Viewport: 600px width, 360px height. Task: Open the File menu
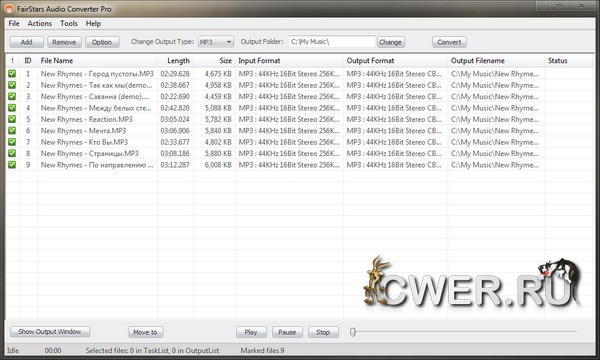coord(14,23)
